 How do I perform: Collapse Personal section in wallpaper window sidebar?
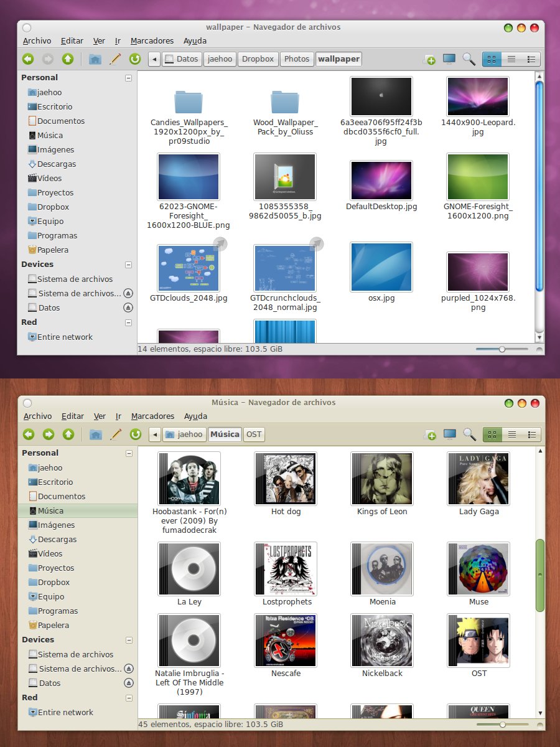[x=128, y=78]
